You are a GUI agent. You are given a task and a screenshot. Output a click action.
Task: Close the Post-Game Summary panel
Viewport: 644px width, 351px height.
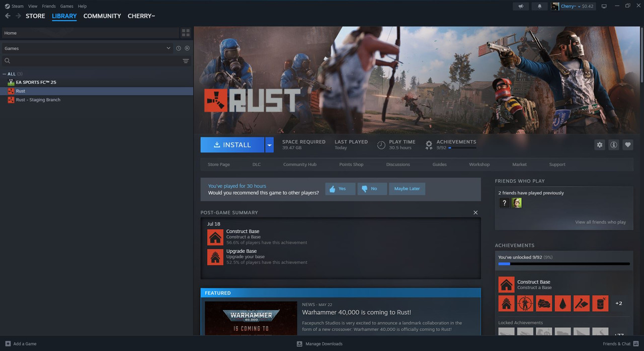click(475, 213)
